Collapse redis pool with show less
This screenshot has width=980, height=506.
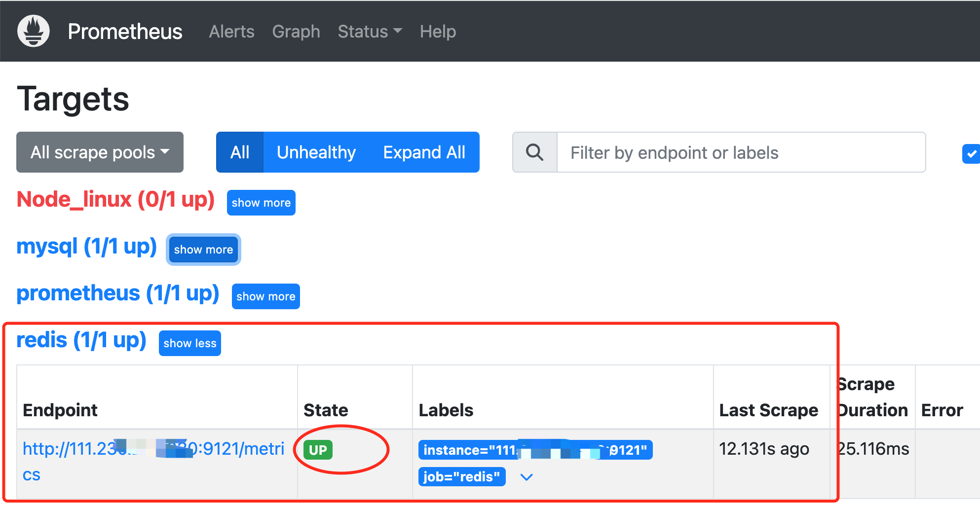point(190,343)
